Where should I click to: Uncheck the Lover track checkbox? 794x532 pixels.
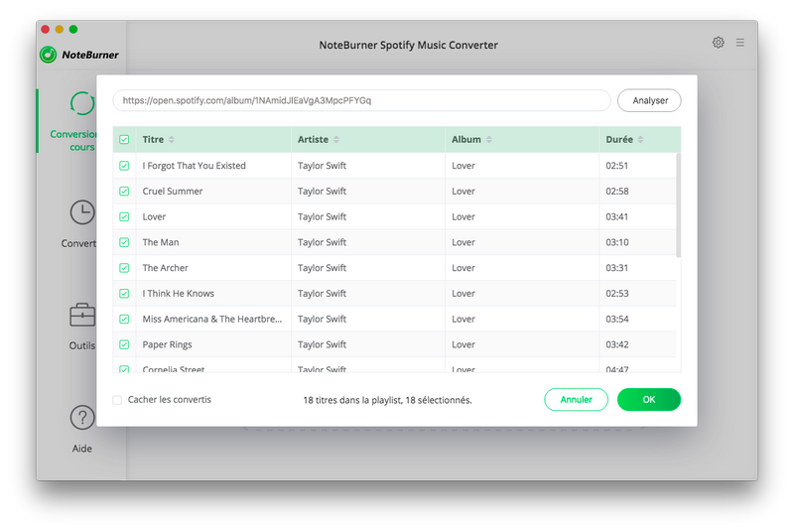click(x=124, y=216)
